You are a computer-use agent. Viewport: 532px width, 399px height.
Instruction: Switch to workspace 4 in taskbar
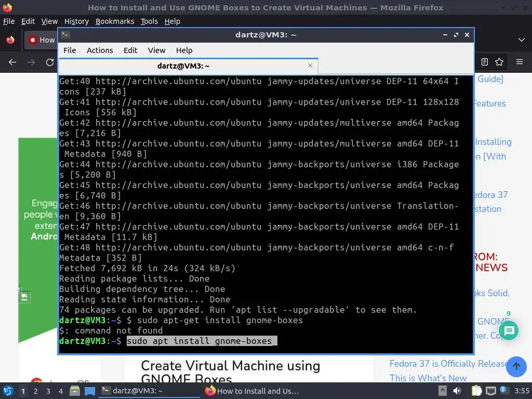pos(61,391)
